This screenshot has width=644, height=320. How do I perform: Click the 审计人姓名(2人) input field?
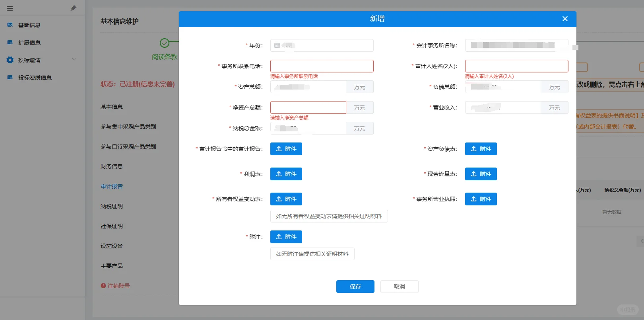tap(517, 66)
